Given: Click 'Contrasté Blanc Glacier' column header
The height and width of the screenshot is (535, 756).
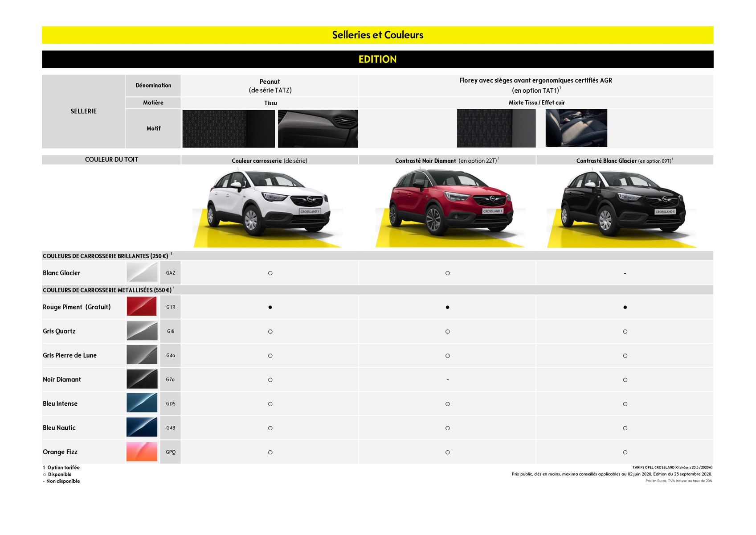Looking at the screenshot, I should point(625,160).
